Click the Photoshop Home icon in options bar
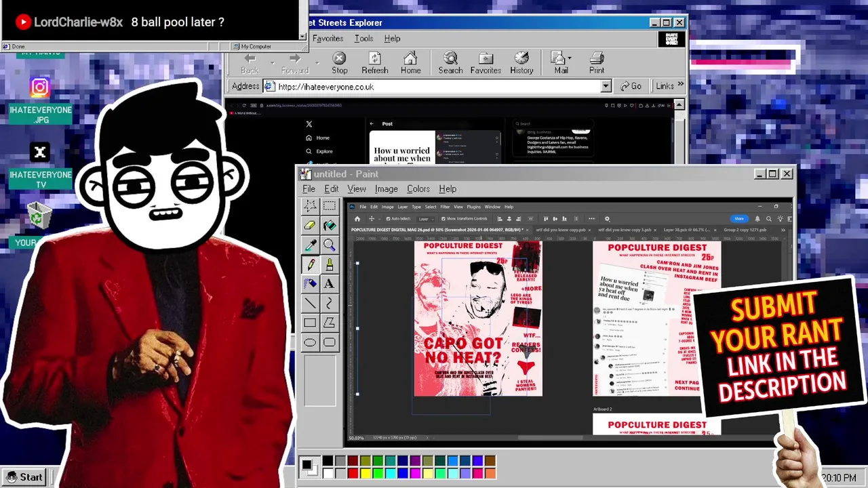This screenshot has height=488, width=868. tap(357, 219)
